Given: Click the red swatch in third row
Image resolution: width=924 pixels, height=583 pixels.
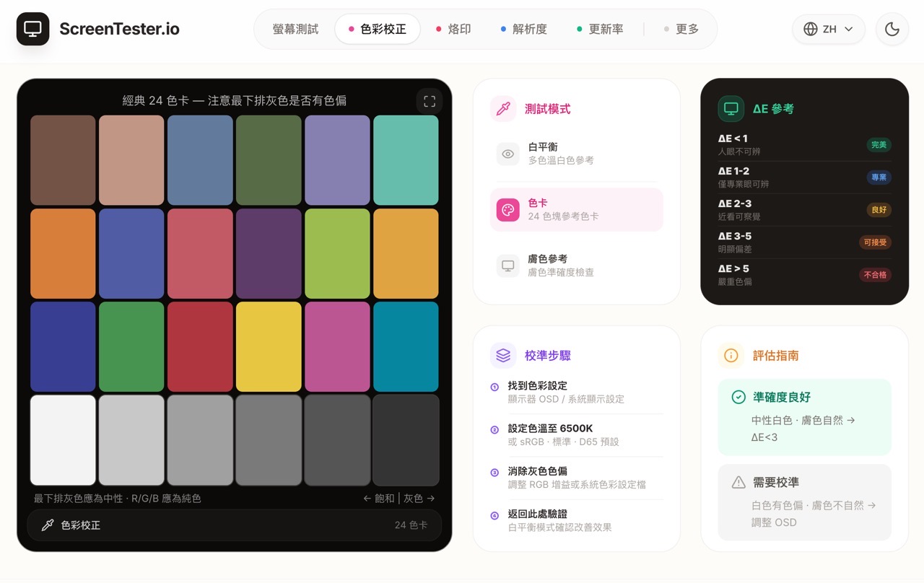Looking at the screenshot, I should [x=200, y=346].
